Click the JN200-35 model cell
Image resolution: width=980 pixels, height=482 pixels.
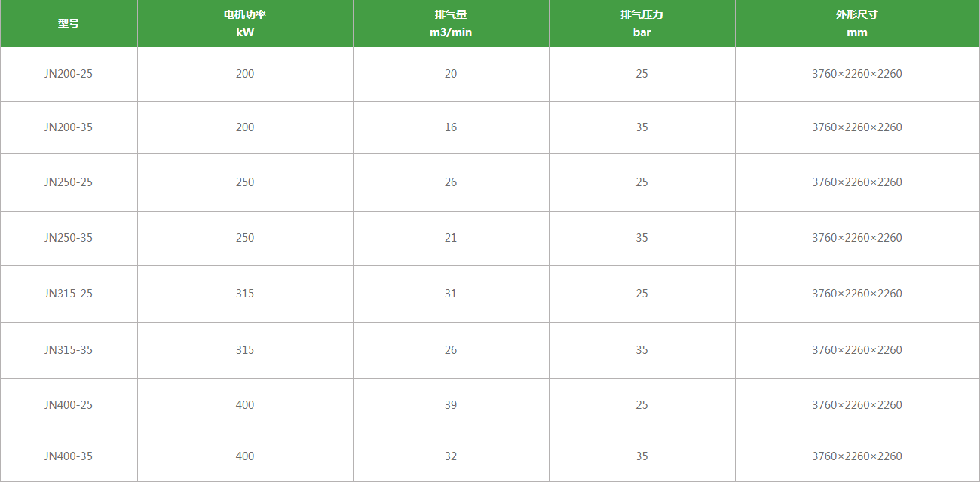(x=69, y=127)
